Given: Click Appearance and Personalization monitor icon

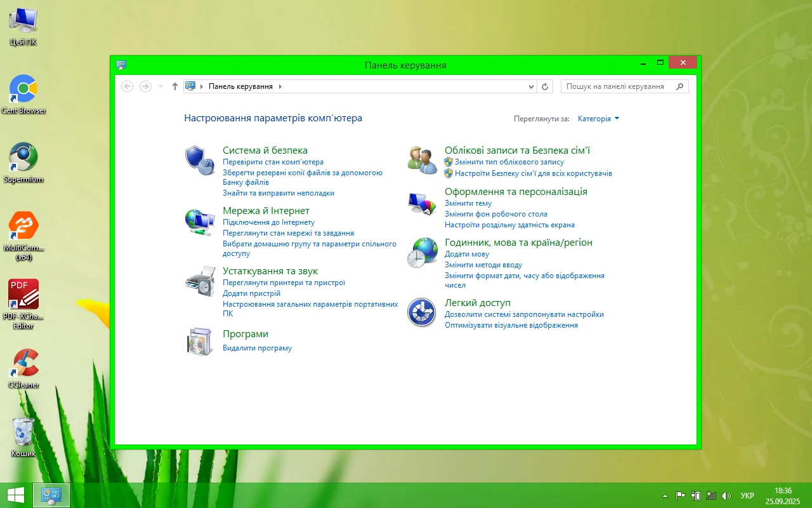Looking at the screenshot, I should click(422, 203).
